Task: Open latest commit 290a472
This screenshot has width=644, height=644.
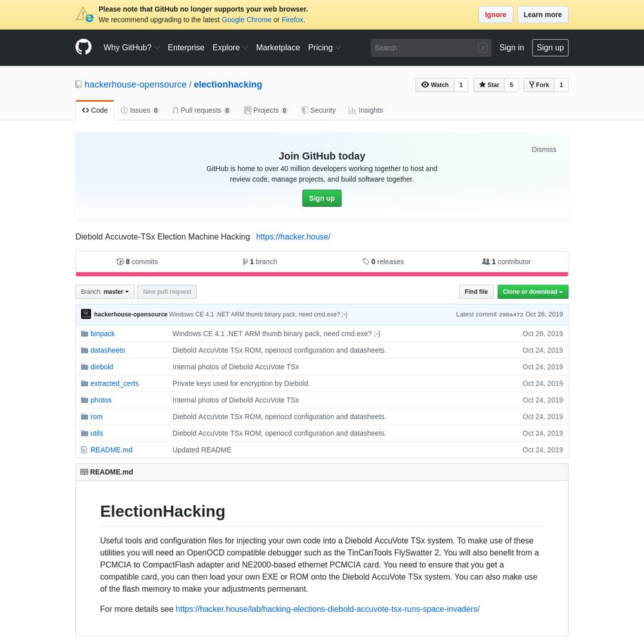Action: click(x=511, y=315)
